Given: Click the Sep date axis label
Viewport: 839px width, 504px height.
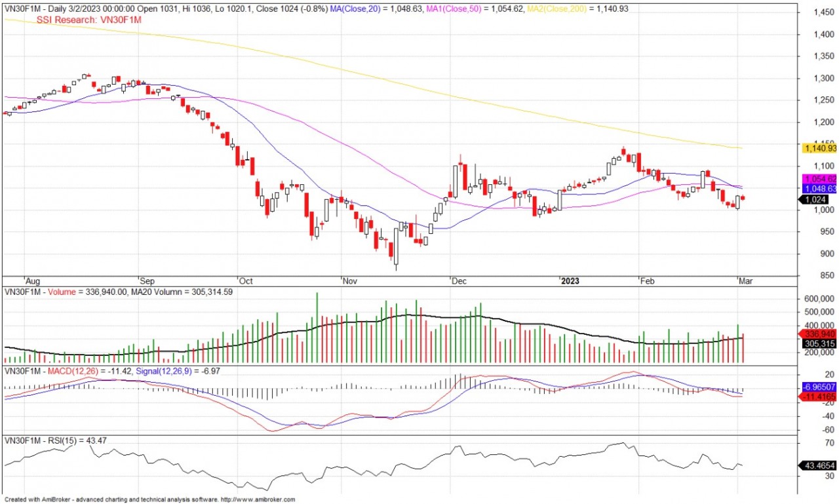Looking at the screenshot, I should point(147,281).
